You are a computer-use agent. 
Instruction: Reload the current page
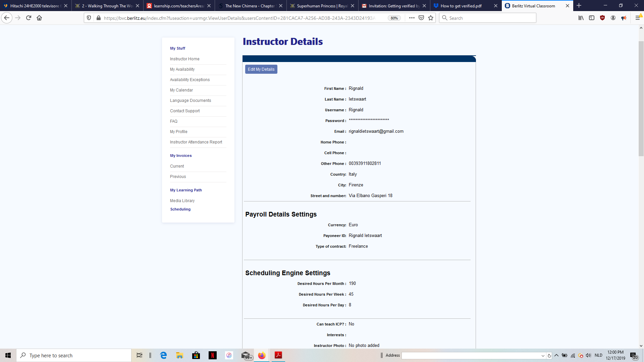(29, 18)
